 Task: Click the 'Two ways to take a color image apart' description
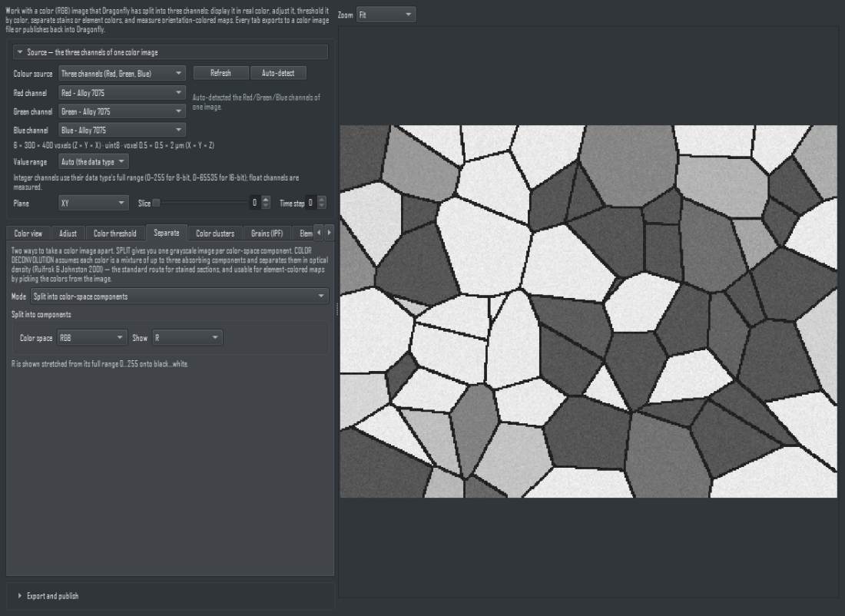(x=170, y=265)
